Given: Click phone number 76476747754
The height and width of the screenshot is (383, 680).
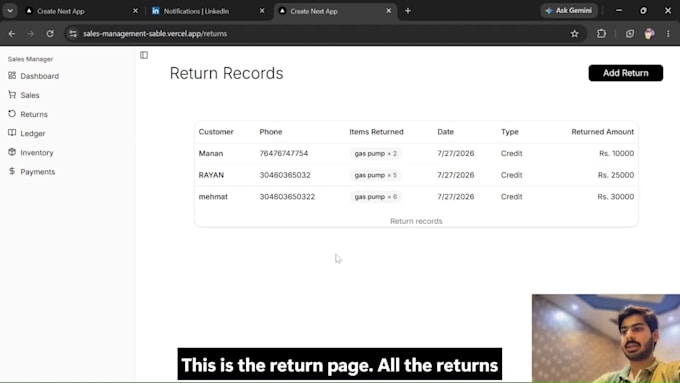Looking at the screenshot, I should coord(284,154).
